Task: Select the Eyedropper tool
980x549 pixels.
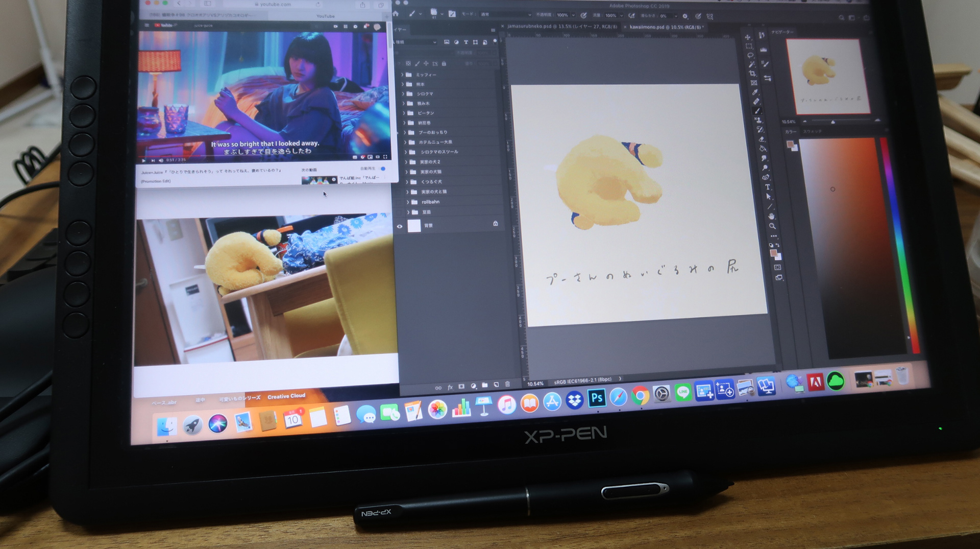Action: tap(754, 92)
